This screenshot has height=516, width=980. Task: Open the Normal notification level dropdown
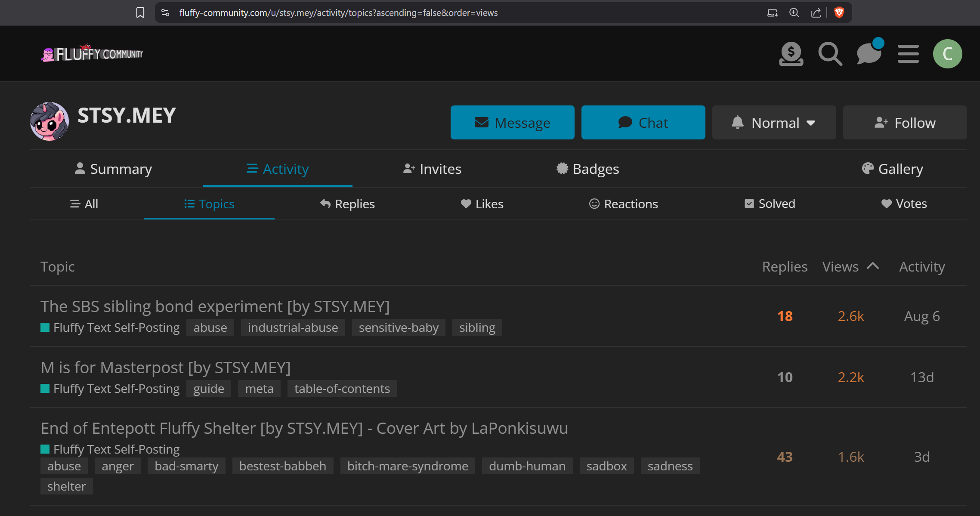[x=774, y=123]
